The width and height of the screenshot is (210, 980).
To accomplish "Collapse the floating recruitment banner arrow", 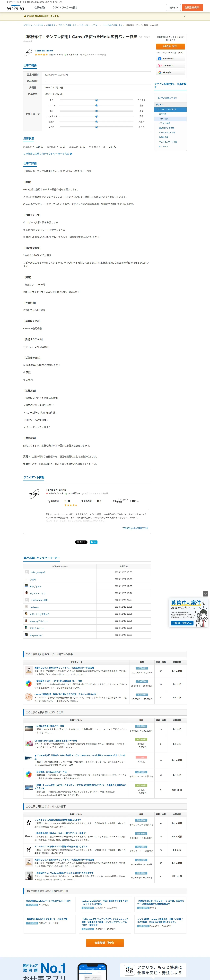I will pos(205,594).
